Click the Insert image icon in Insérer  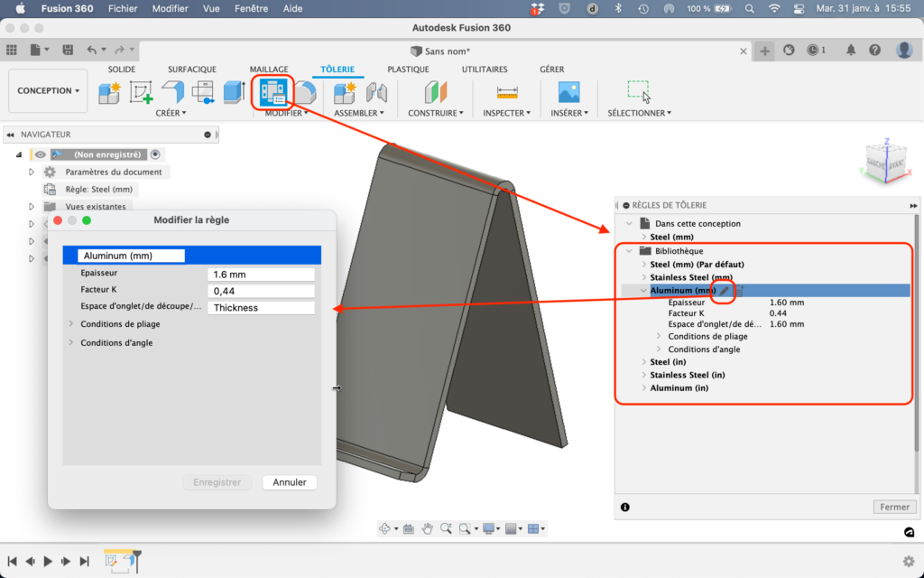[568, 93]
